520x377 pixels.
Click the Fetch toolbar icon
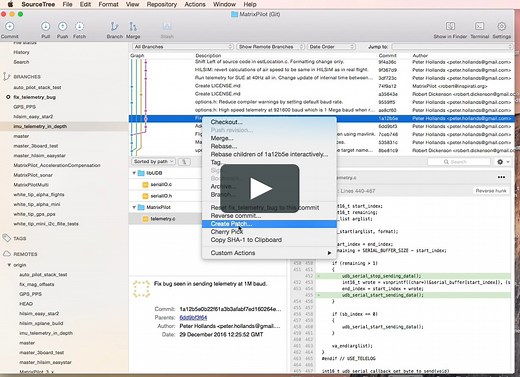[79, 27]
